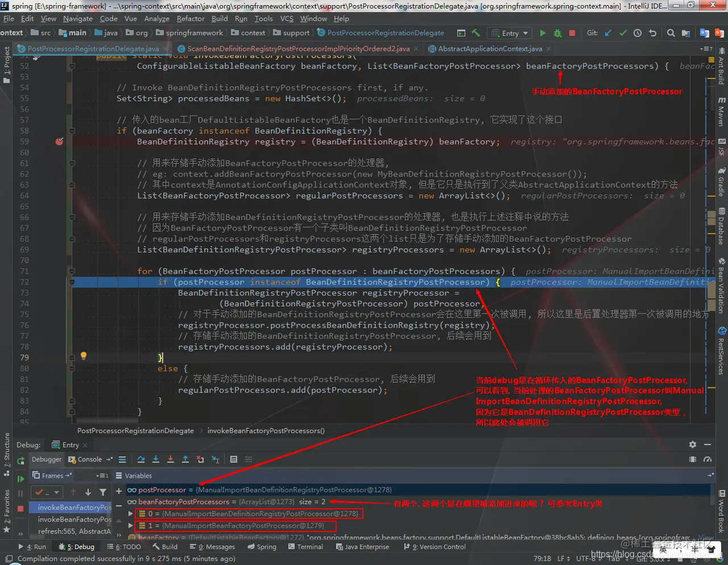Show the hidden editor tabs list dropdown

706,49
